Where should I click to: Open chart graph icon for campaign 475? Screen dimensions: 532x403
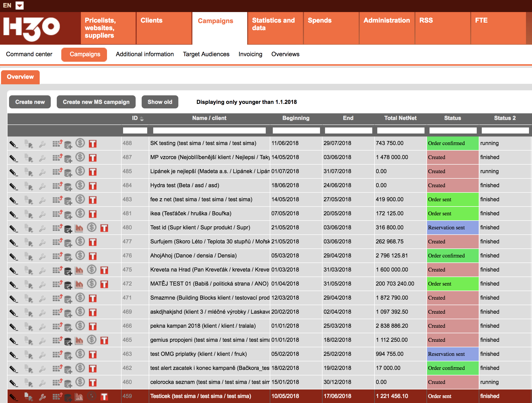click(79, 270)
